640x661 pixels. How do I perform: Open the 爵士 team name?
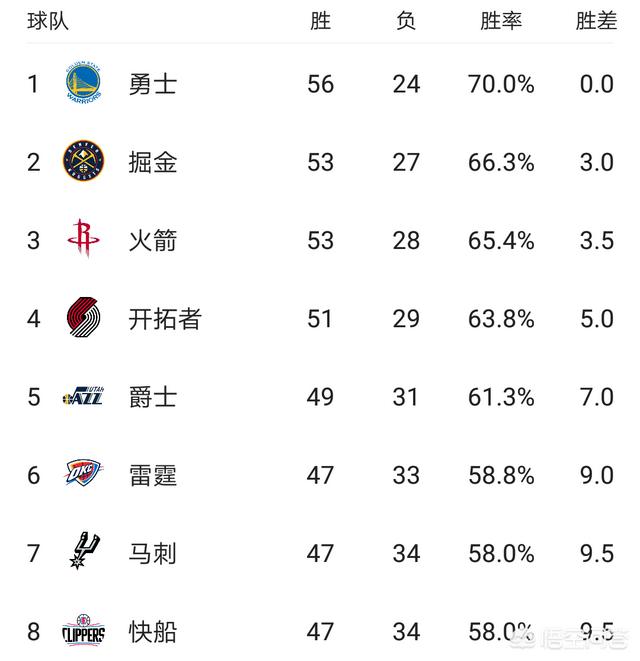coord(153,397)
